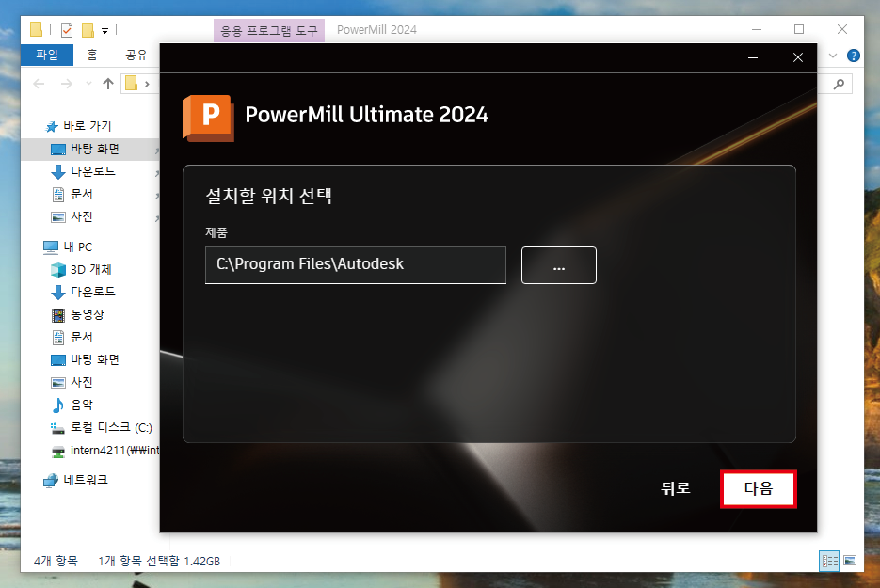This screenshot has width=880, height=588.
Task: Open 동영상 folder
Action: coord(88,315)
